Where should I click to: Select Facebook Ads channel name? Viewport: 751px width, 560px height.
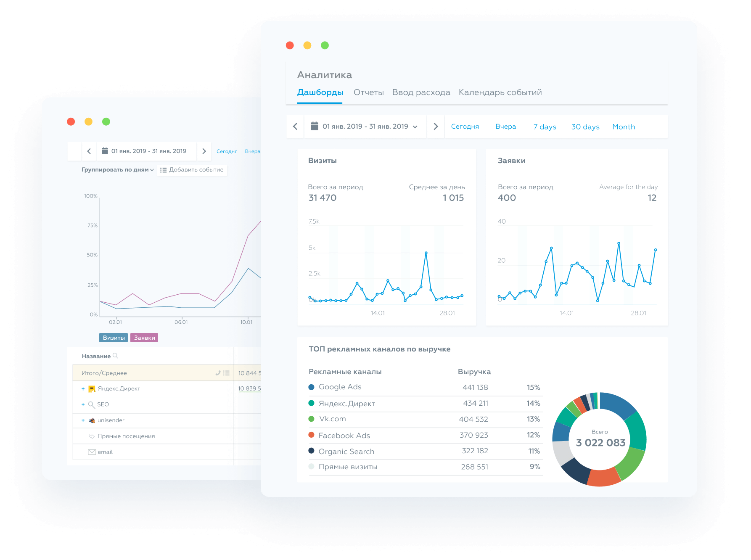344,436
